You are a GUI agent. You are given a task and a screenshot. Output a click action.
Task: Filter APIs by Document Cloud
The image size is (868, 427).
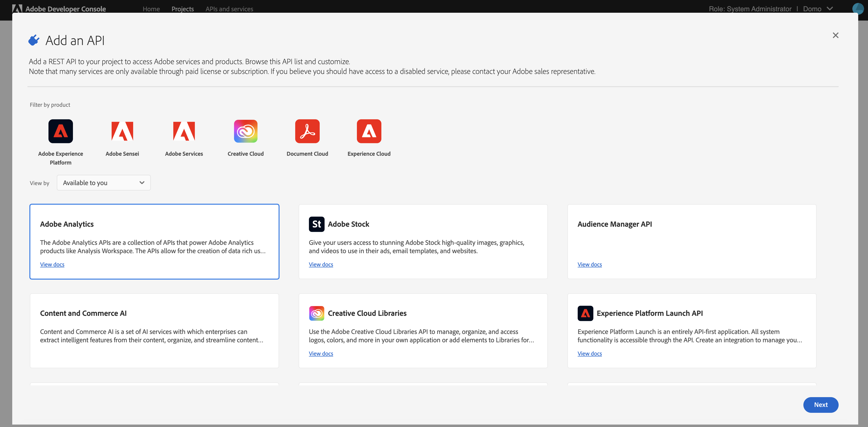click(x=307, y=131)
